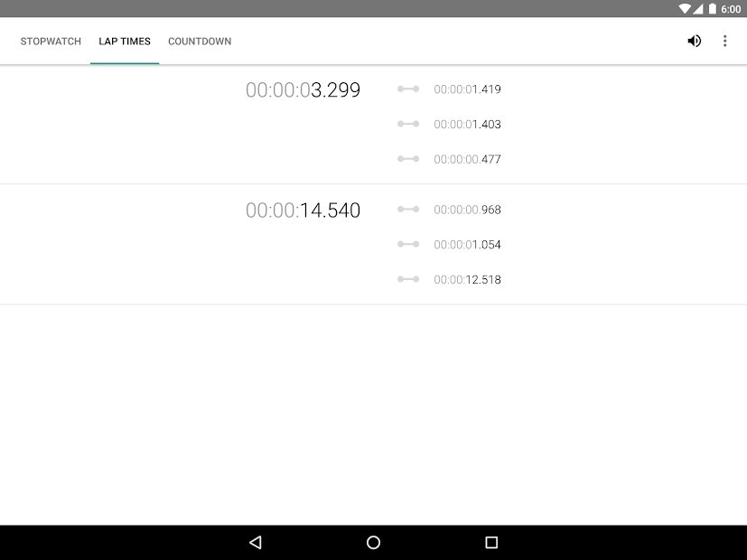Open the COUNTDOWN tab
747x560 pixels.
click(199, 41)
